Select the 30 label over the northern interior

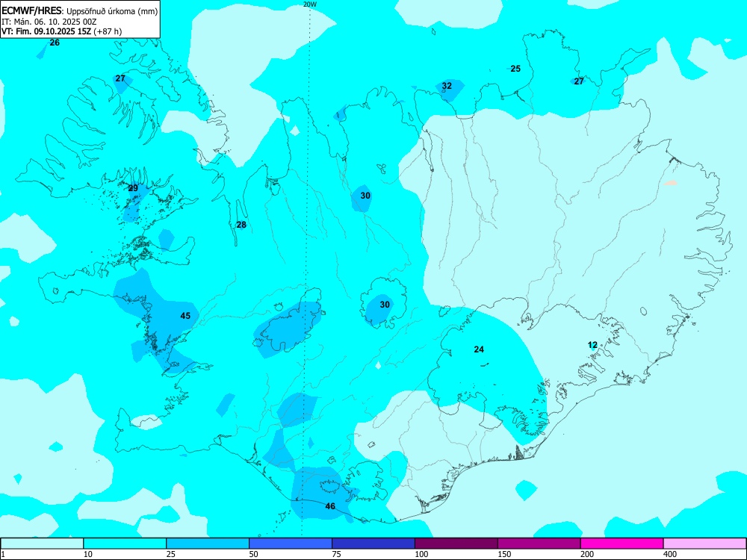pyautogui.click(x=365, y=195)
